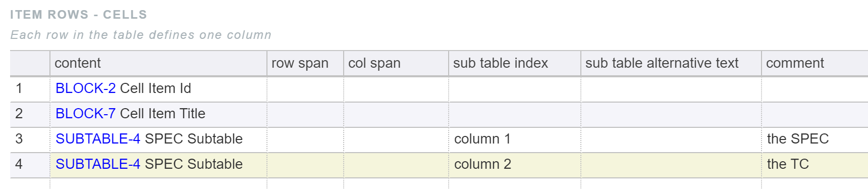
Task: Select row number 3 header
Action: click(30, 140)
